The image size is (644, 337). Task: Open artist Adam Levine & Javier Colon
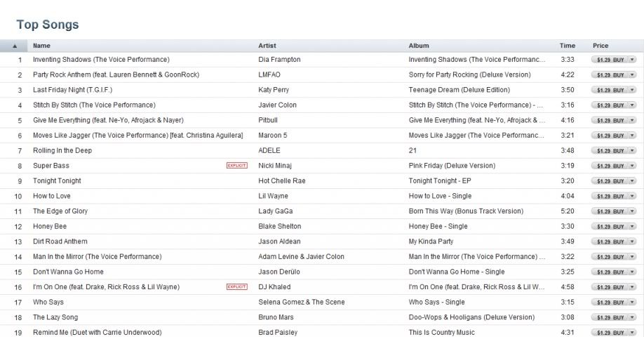pos(301,256)
